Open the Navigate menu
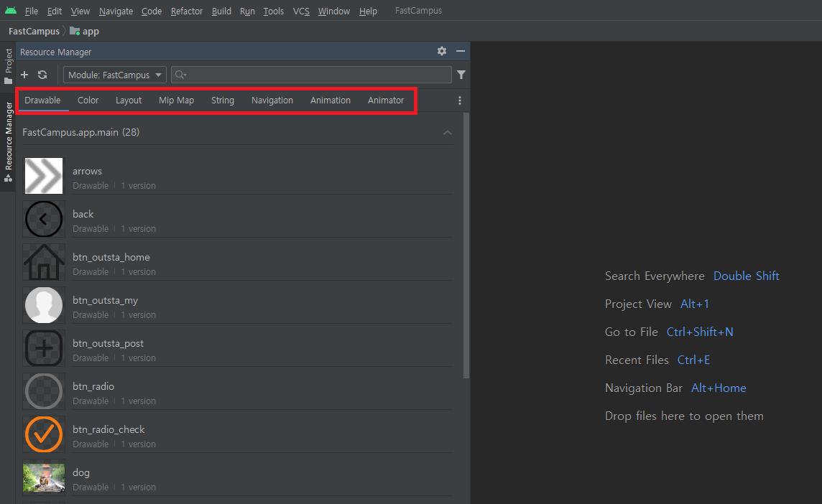 point(116,11)
